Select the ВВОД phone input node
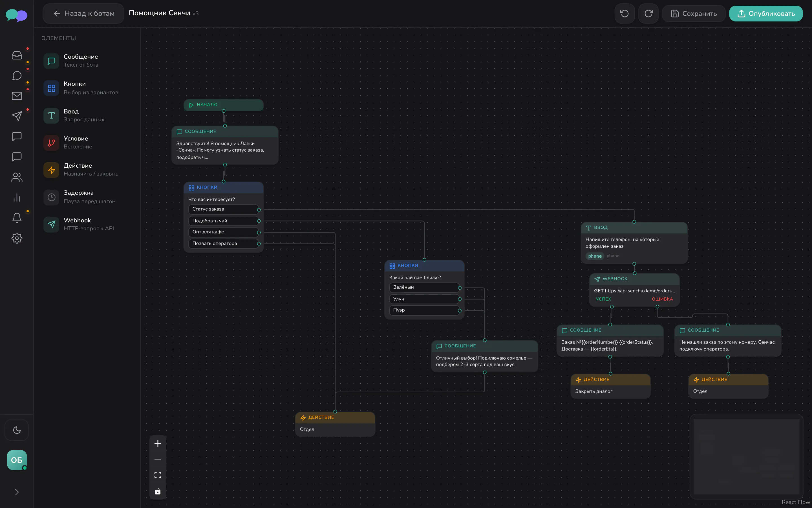Viewport: 812px width, 508px height. pos(634,243)
